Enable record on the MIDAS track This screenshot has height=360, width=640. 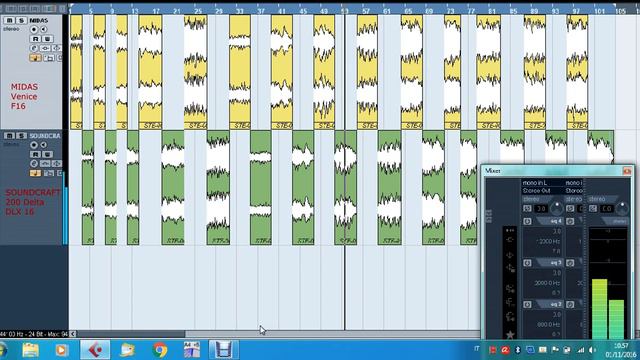click(x=34, y=29)
